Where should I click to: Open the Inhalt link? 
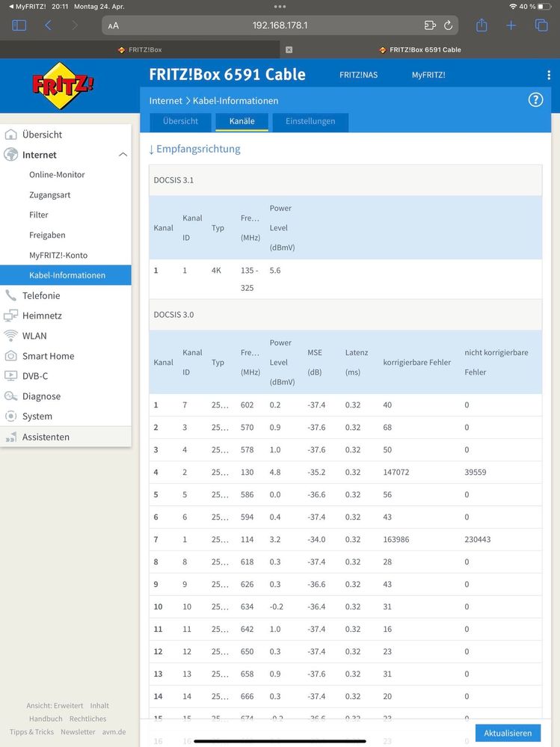pyautogui.click(x=99, y=706)
